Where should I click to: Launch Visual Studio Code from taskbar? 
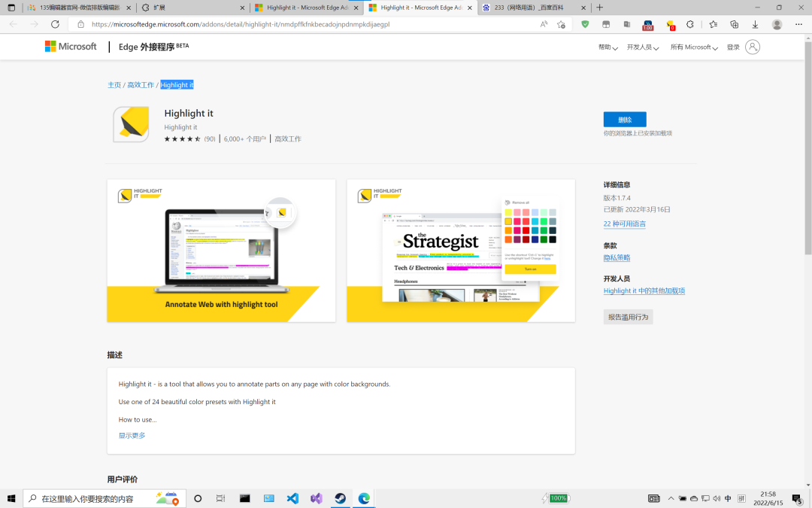[292, 499]
